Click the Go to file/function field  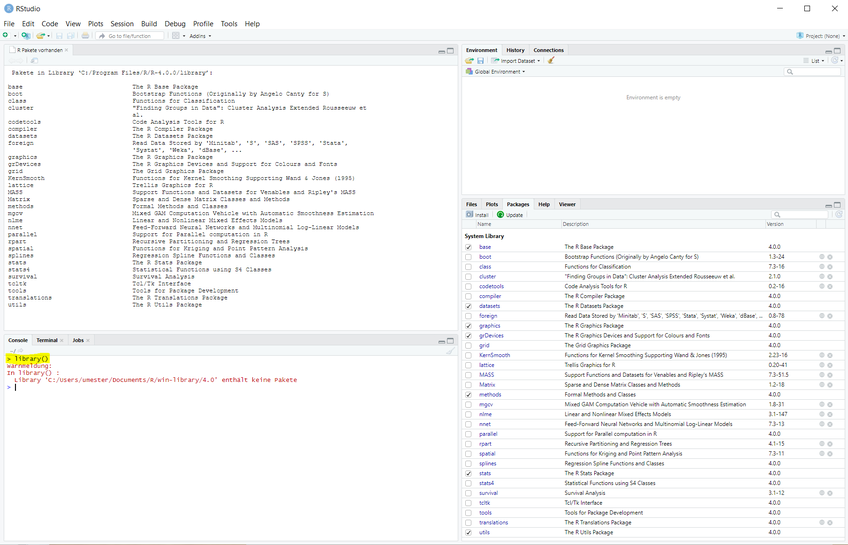pyautogui.click(x=130, y=36)
